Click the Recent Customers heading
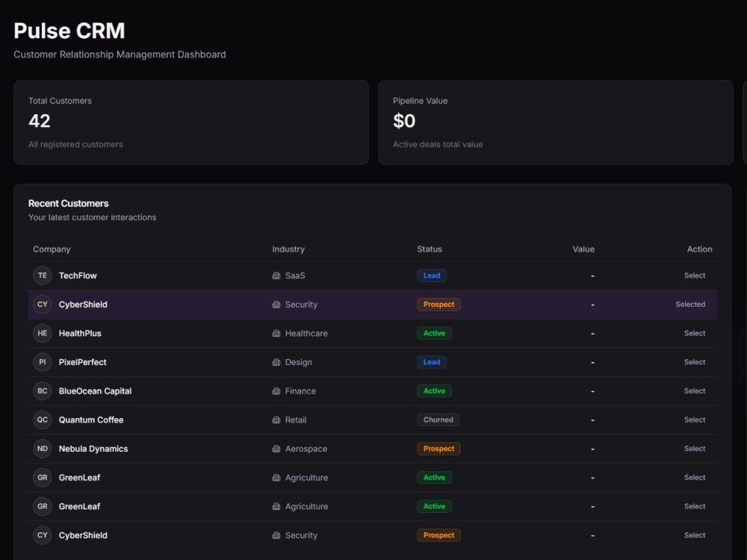This screenshot has height=560, width=747. point(69,203)
